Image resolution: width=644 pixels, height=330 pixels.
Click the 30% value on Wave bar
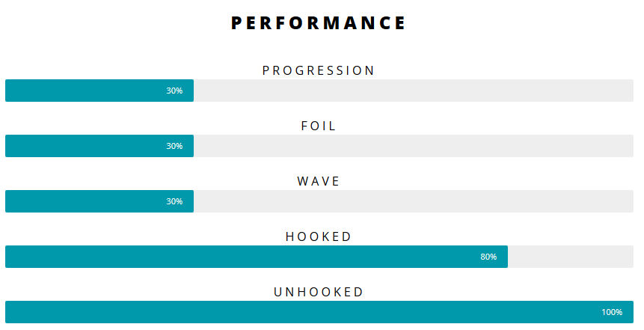click(174, 201)
